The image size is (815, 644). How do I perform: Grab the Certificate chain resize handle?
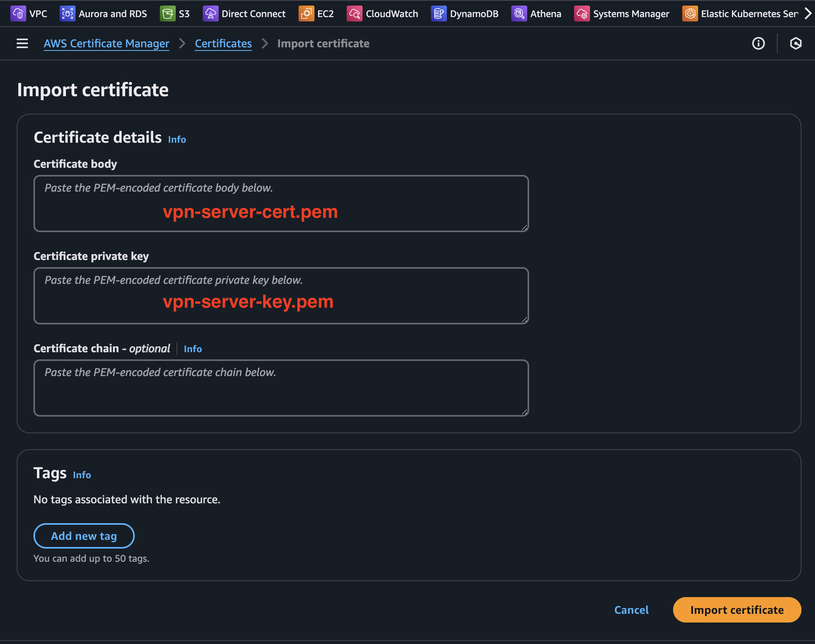tap(524, 412)
